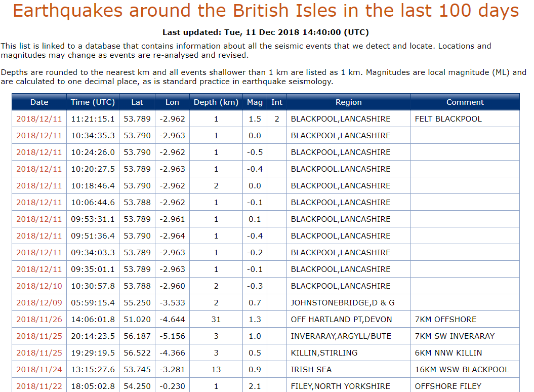The height and width of the screenshot is (392, 534).
Task: Select the JOHNSTONEBRIDGE,D & G region cell
Action: click(343, 303)
